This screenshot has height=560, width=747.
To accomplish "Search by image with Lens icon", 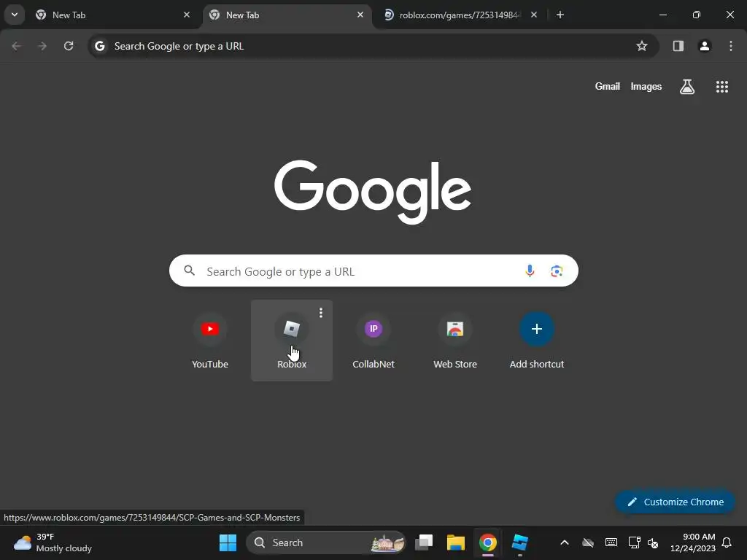I will click(557, 271).
